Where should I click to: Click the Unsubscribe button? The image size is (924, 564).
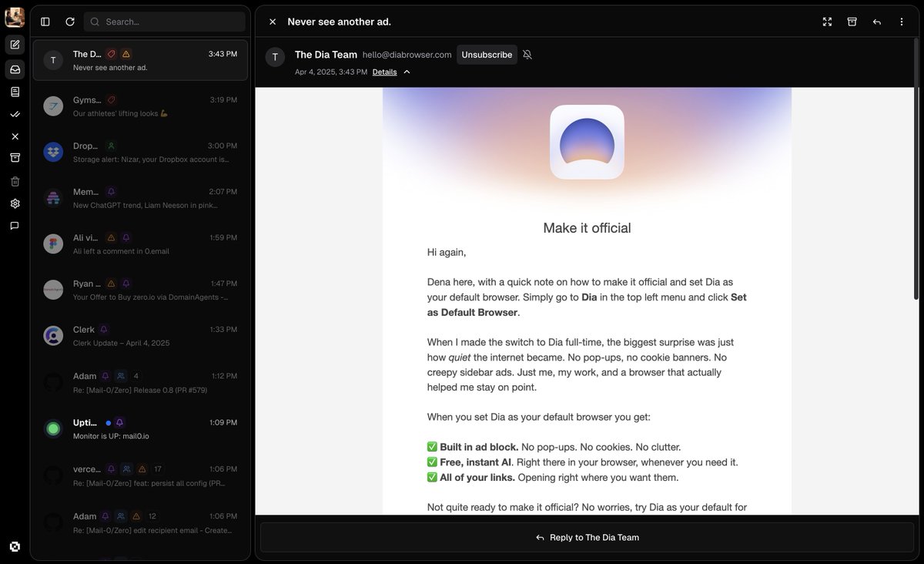tap(487, 55)
